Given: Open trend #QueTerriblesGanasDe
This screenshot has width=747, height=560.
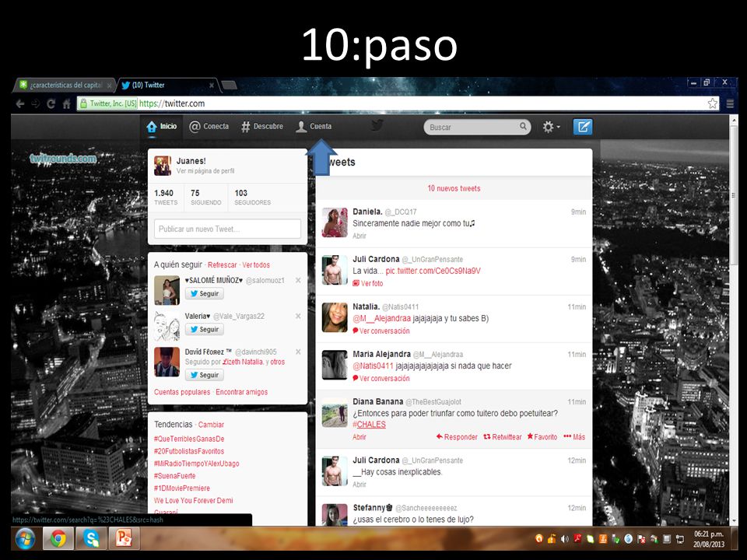Looking at the screenshot, I should (189, 439).
